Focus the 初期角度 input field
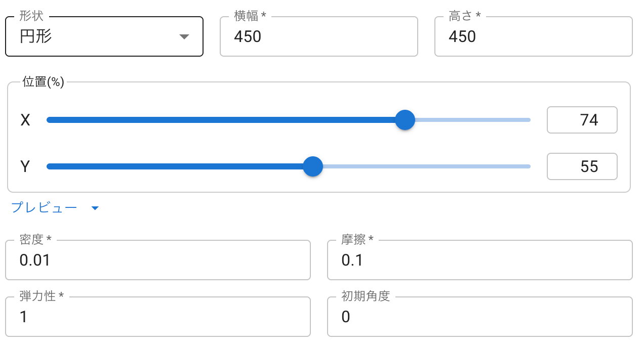The width and height of the screenshot is (644, 346). tap(480, 317)
